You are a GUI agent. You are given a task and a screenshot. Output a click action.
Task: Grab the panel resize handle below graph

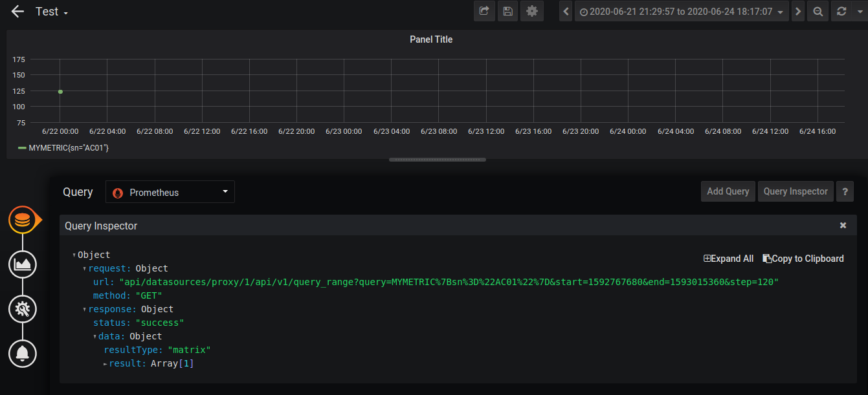pos(437,159)
